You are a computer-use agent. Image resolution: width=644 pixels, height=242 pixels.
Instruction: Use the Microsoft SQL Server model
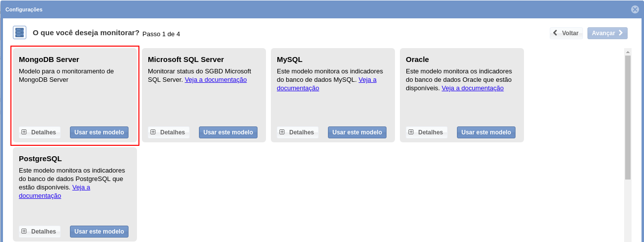228,132
